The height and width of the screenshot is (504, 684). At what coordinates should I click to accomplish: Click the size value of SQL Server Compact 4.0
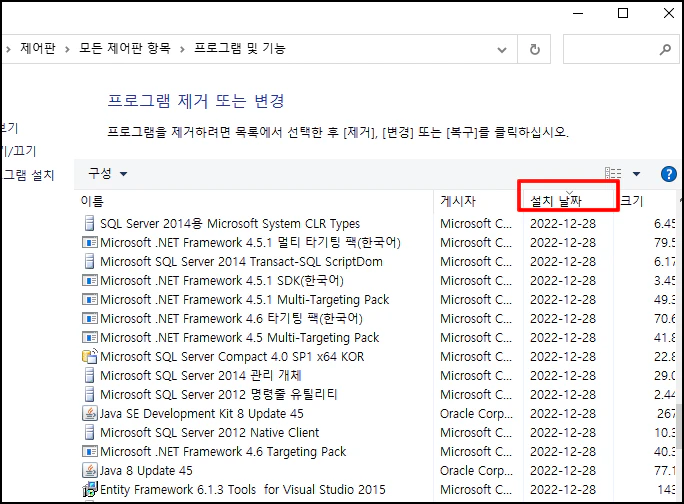point(664,357)
